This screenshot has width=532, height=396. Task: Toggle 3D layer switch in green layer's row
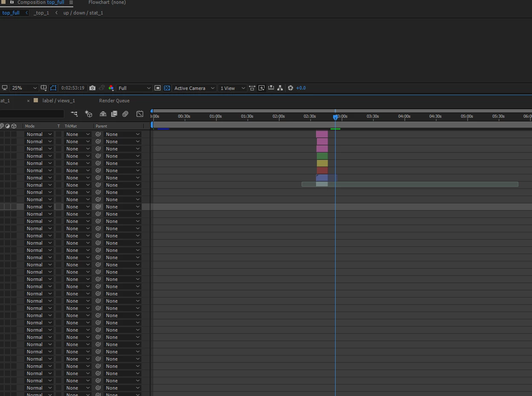[14, 156]
